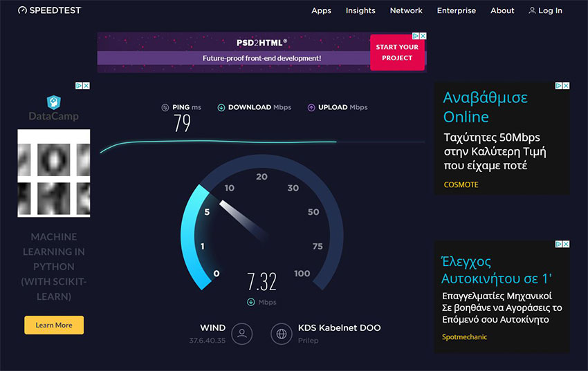Open the About page
This screenshot has height=371, width=588.
[502, 10]
